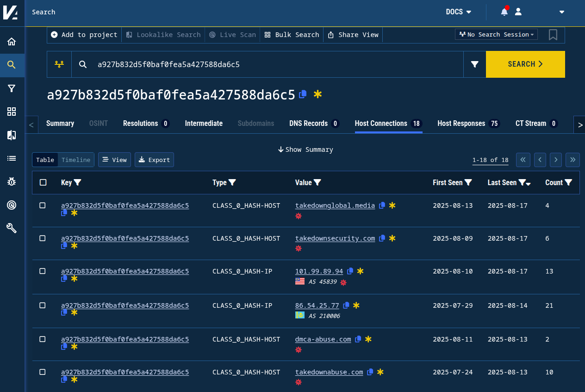Viewport: 585px width, 392px height.
Task: Open the wrench tools sidebar icon
Action: click(12, 228)
